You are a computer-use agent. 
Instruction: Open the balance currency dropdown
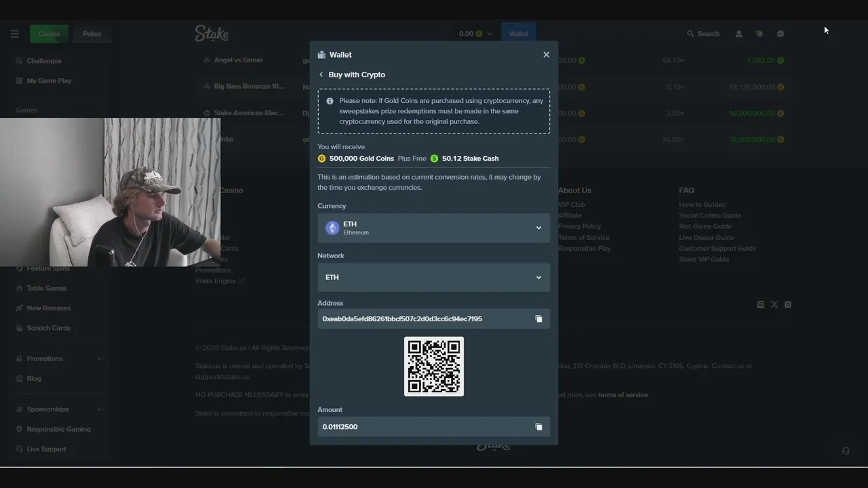pyautogui.click(x=475, y=34)
